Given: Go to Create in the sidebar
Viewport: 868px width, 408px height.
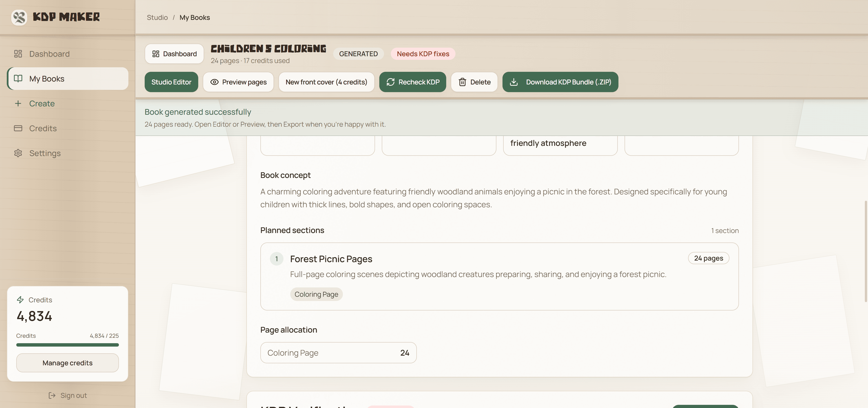Looking at the screenshot, I should [67, 103].
